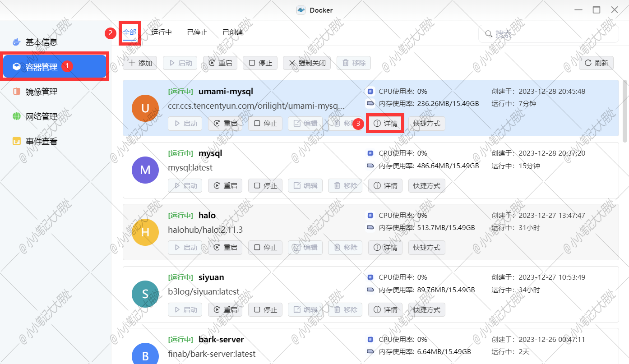Click the container name umami-mysql
629x364 pixels.
(x=226, y=92)
